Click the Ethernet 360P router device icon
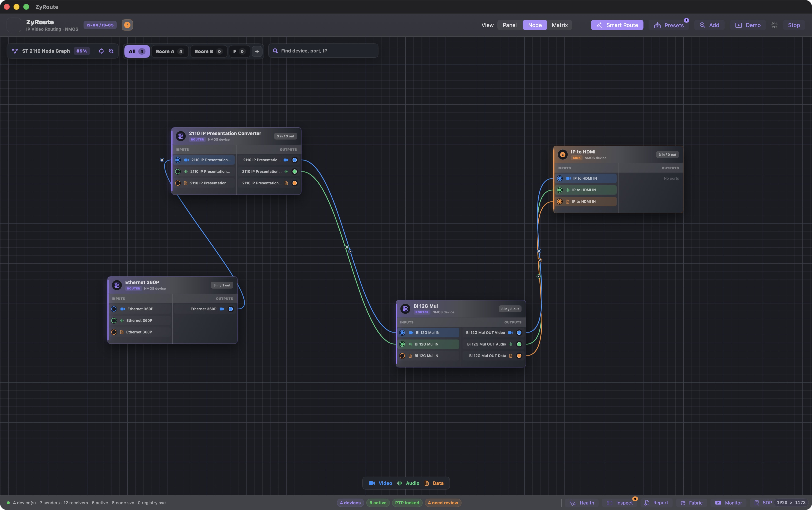 (117, 285)
